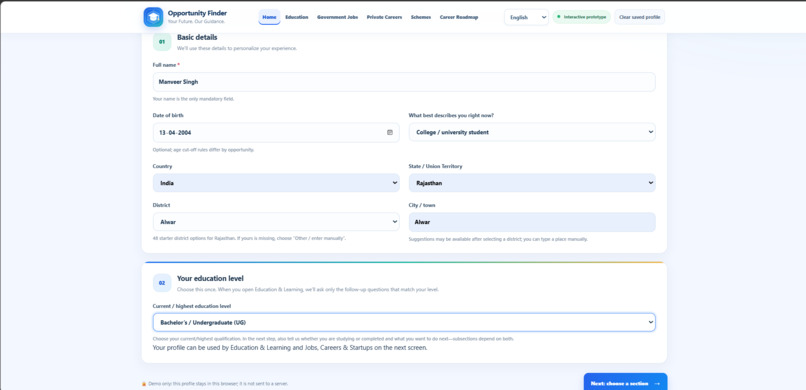Click the Opportunity Finder graduation cap logo
The image size is (806, 390).
point(153,17)
